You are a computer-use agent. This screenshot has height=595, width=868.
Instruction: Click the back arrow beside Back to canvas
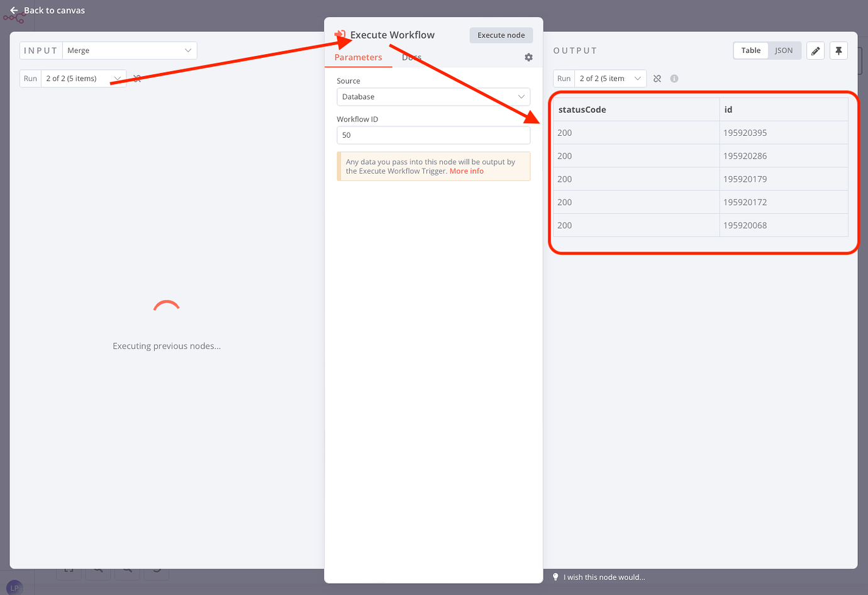[14, 10]
